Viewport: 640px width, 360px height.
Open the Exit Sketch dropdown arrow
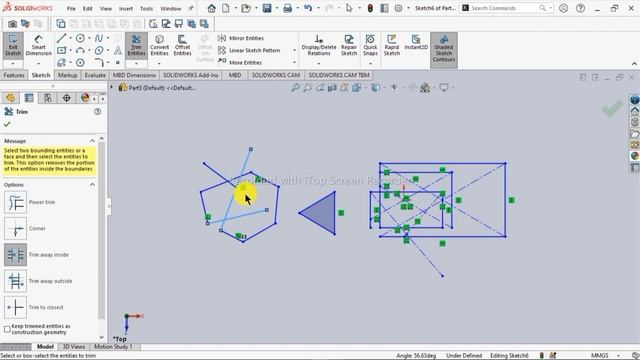[13, 64]
